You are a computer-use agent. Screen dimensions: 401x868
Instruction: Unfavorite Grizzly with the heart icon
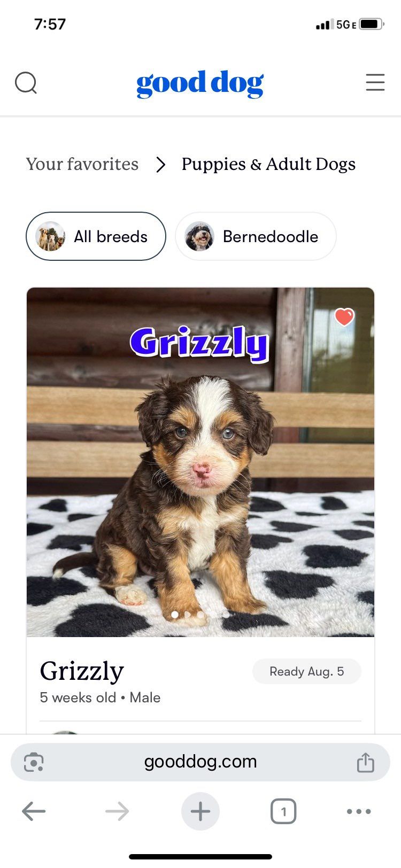[x=344, y=316]
